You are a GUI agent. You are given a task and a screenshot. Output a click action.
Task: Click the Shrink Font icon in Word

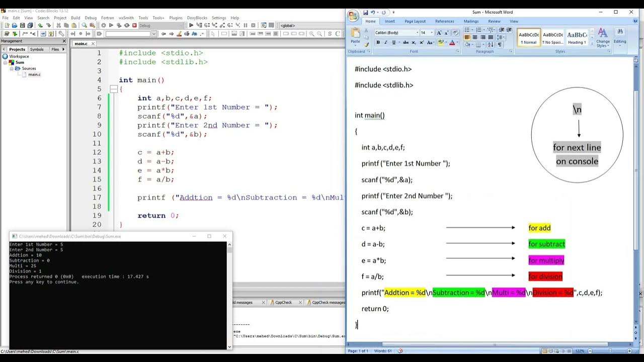pyautogui.click(x=447, y=33)
